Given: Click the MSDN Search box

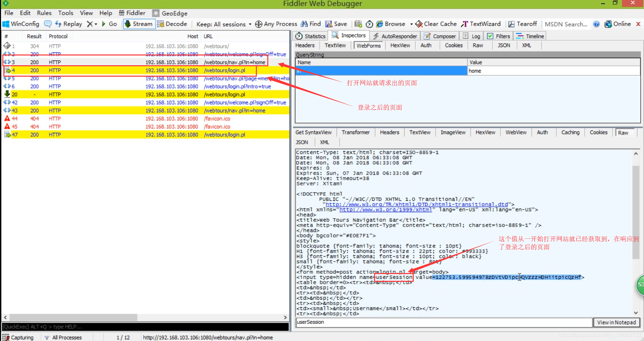Looking at the screenshot, I should pos(566,24).
